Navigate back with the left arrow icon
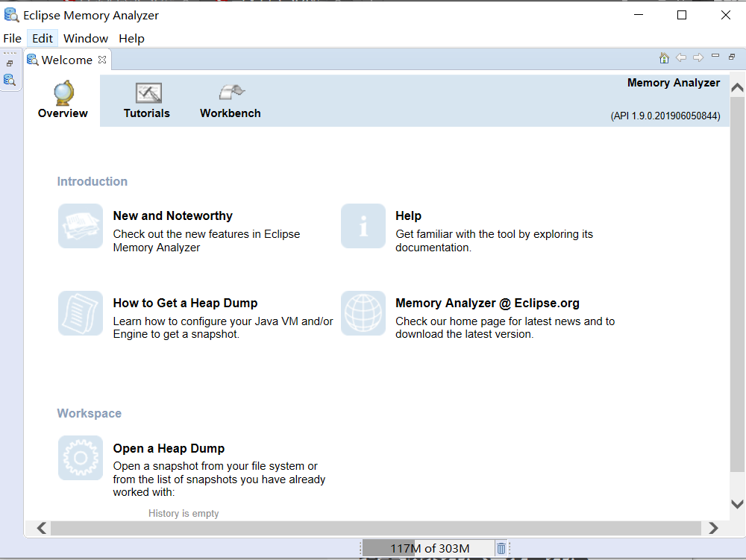Viewport: 746px width, 560px height. point(681,57)
